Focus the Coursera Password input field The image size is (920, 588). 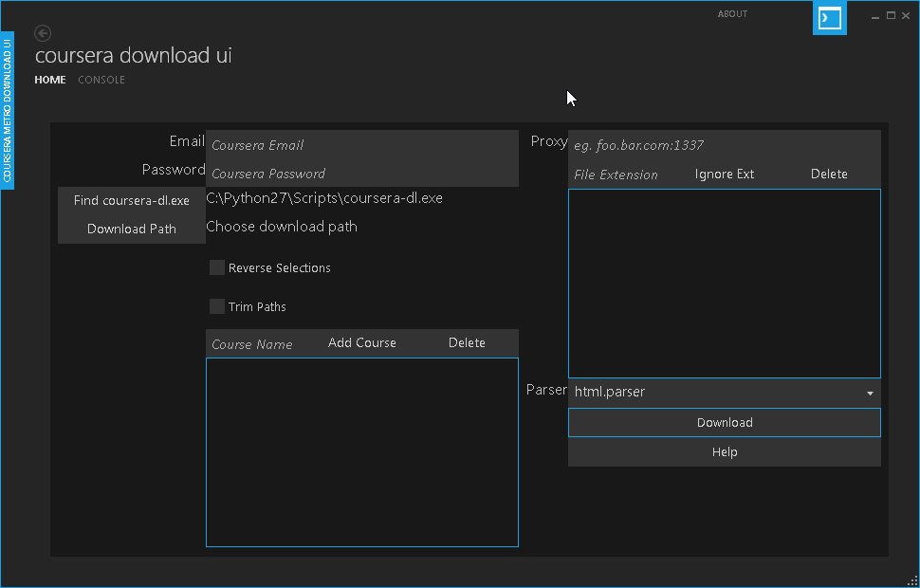tap(362, 174)
